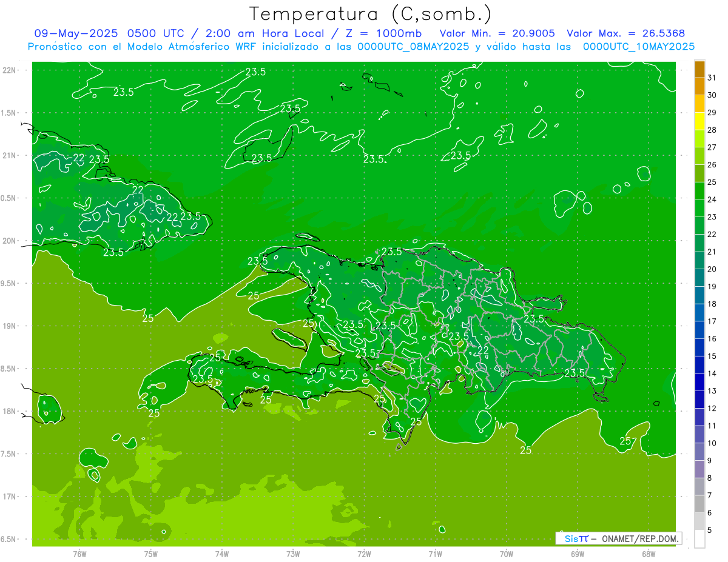Pick the yellow swatch between 28 and 29
728x562 pixels.
click(699, 121)
